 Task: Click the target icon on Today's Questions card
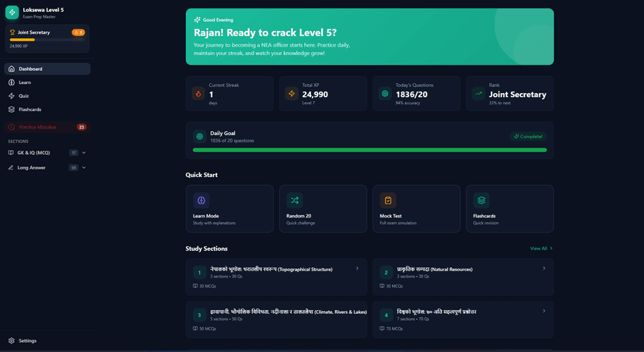pyautogui.click(x=385, y=94)
